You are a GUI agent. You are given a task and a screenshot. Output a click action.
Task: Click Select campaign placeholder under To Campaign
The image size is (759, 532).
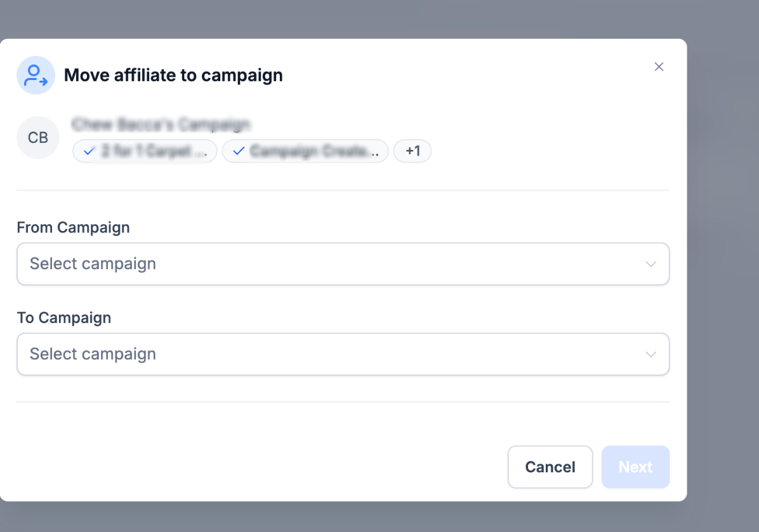pyautogui.click(x=93, y=354)
